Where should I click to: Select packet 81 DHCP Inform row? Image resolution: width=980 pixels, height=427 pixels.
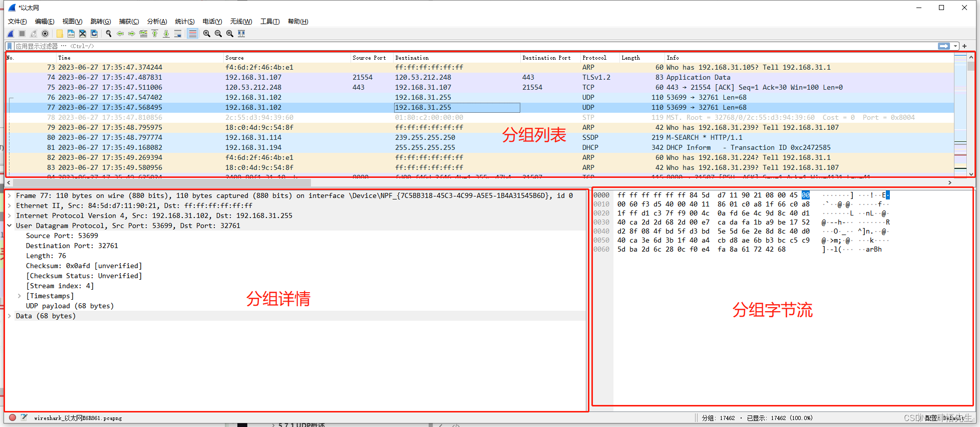tap(480, 147)
